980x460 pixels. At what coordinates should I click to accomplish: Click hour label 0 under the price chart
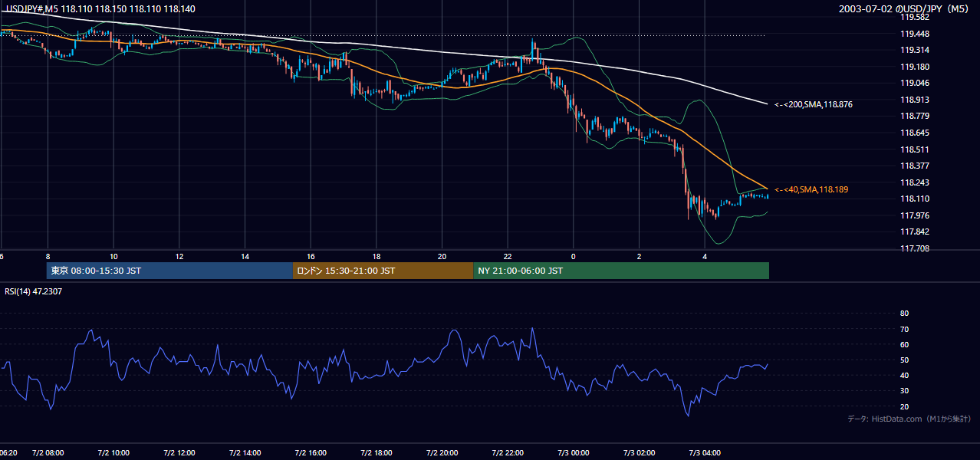click(x=574, y=256)
